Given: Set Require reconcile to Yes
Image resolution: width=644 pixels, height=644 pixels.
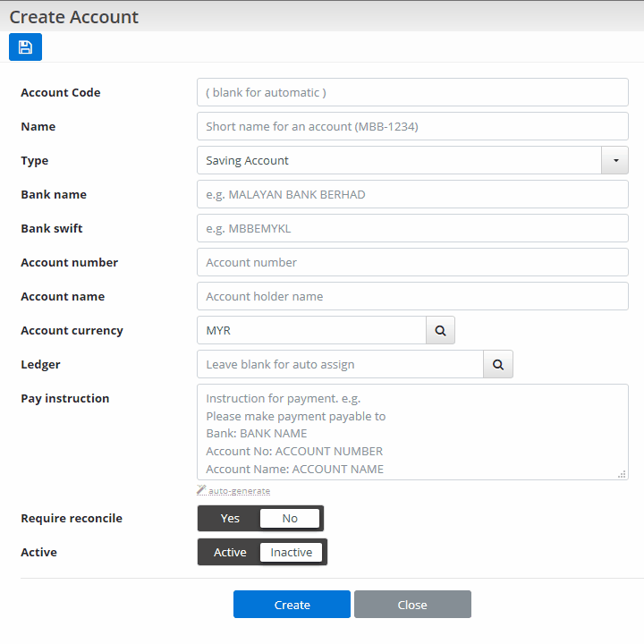Looking at the screenshot, I should (x=230, y=518).
